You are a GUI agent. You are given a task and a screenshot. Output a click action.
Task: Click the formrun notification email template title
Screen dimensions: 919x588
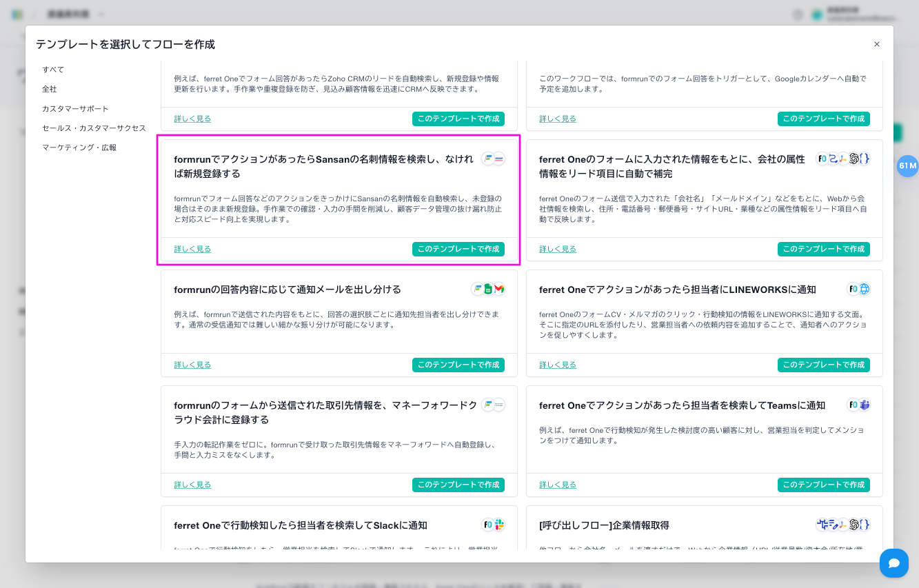pos(287,290)
